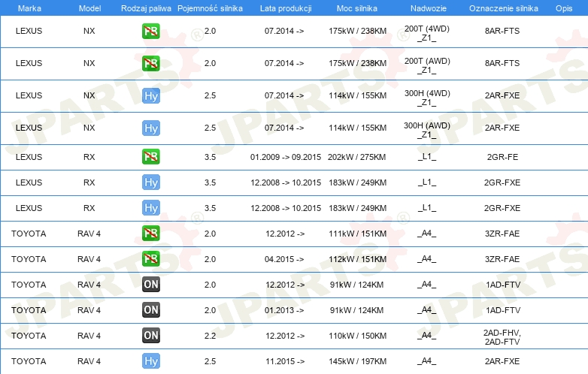The height and width of the screenshot is (374, 588).
Task: Click hybrid Hy icon in Toyota RAV 4 2.5 row
Action: [151, 361]
